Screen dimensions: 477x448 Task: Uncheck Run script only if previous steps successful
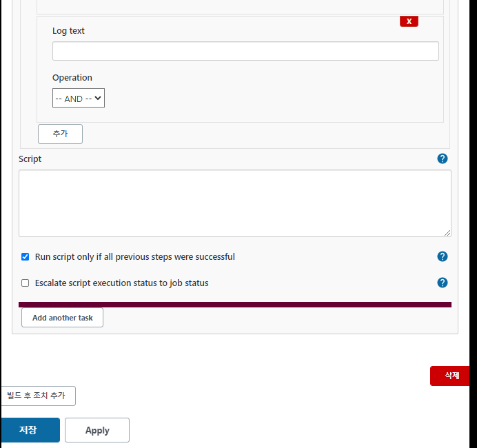click(26, 256)
